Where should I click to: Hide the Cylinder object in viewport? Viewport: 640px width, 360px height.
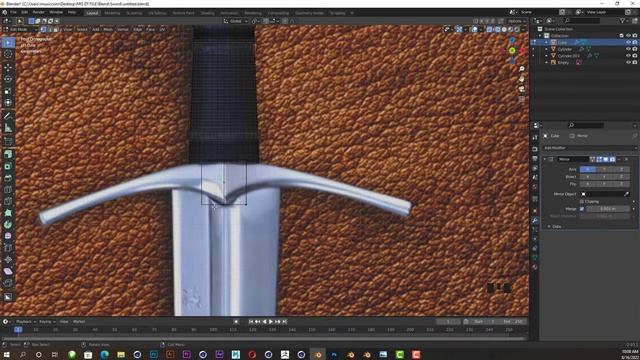point(628,49)
